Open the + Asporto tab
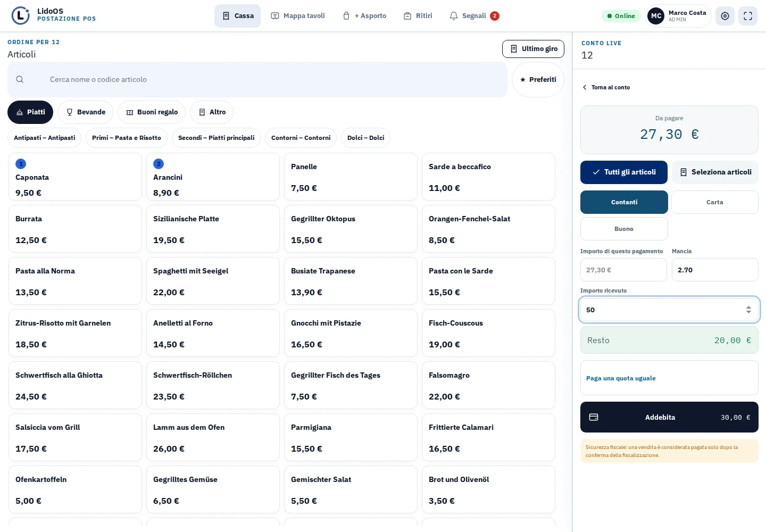 point(364,16)
